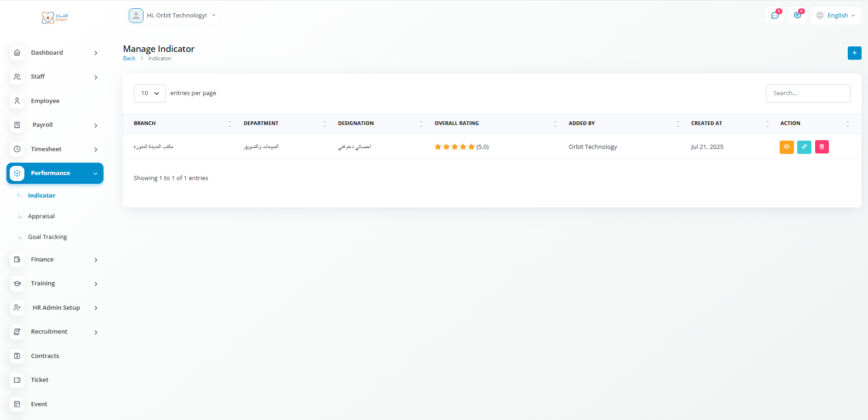This screenshot has height=420, width=868.
Task: Open the entries per page dropdown
Action: [150, 93]
